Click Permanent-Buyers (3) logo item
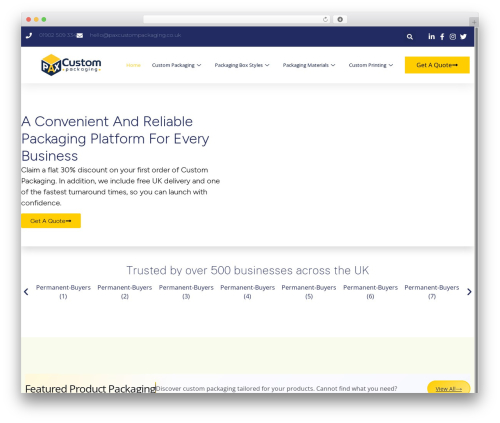 (186, 292)
